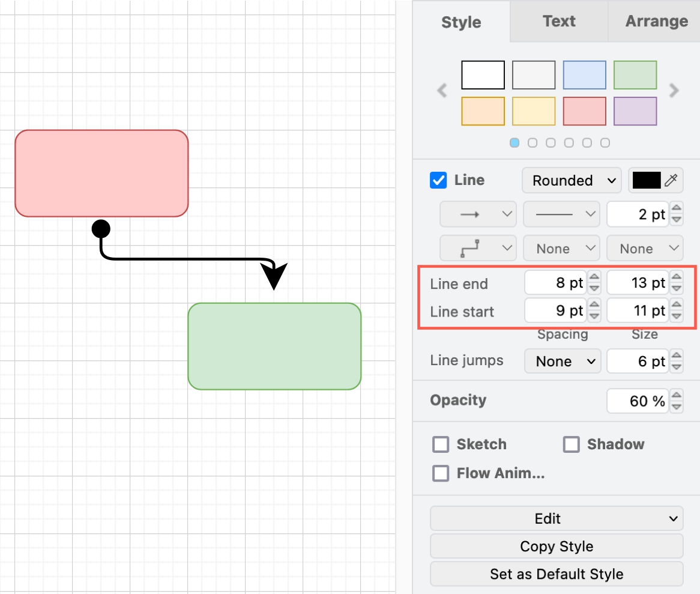
Task: Uncheck the Line checkbox
Action: 438,180
